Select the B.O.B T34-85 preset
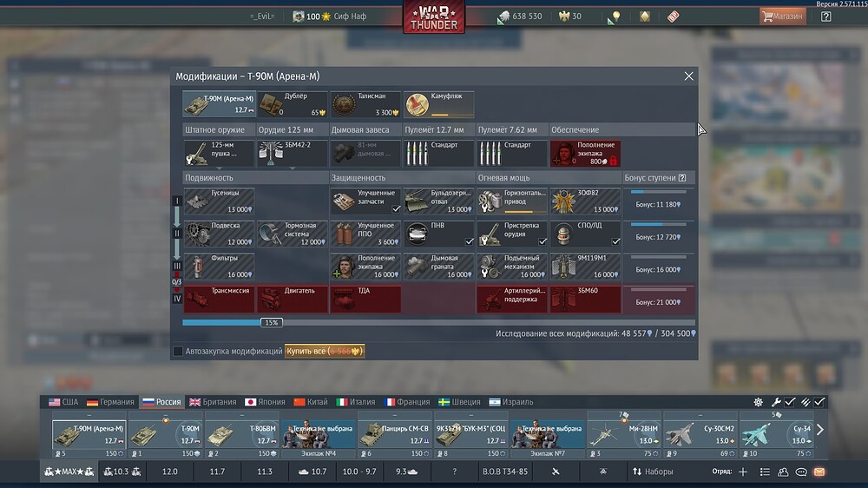 (505, 472)
